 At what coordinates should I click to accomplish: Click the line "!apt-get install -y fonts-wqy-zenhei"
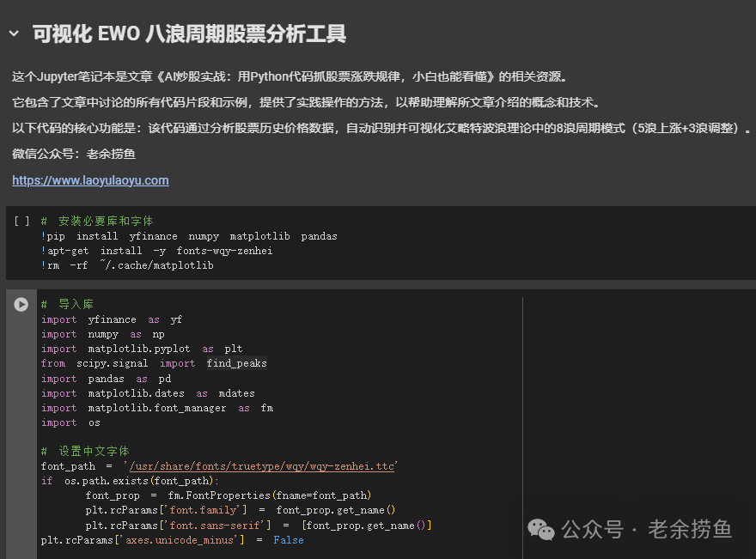pos(156,251)
